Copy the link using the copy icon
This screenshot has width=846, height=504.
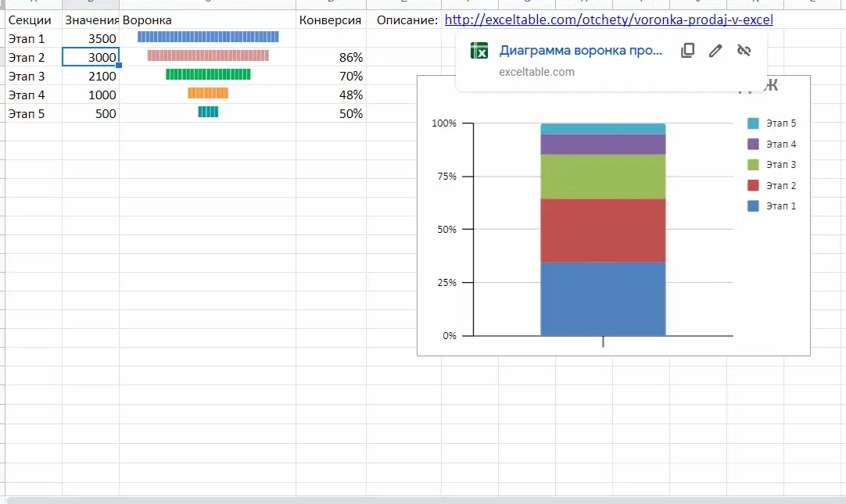687,51
